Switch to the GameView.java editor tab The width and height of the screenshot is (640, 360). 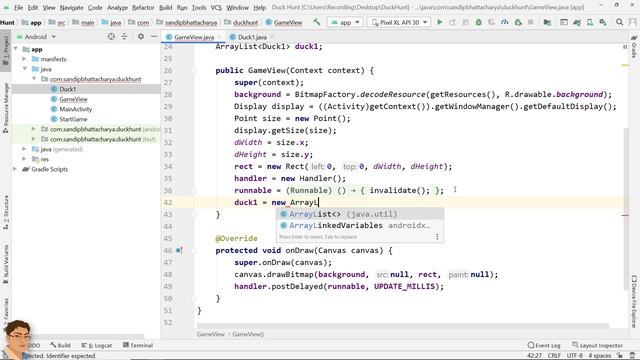(193, 37)
